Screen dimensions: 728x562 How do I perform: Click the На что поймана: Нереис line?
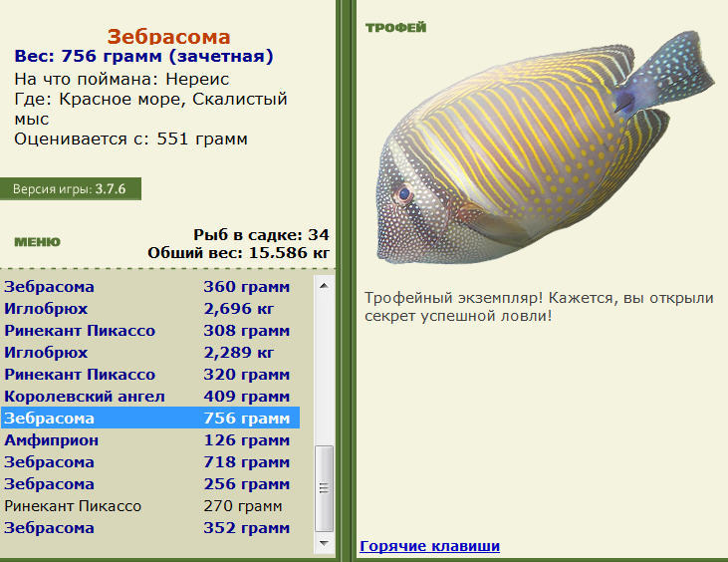[x=121, y=79]
